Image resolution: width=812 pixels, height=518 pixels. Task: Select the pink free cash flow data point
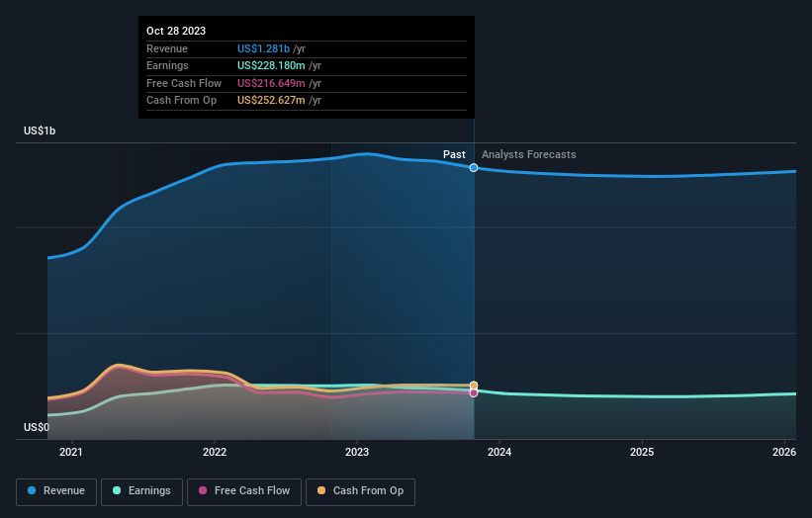pyautogui.click(x=474, y=393)
